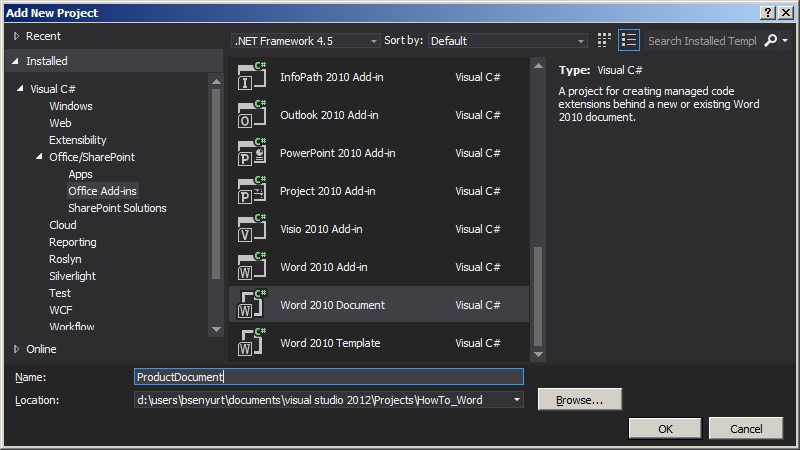Pick the Project 2010 Add-in icon

tap(252, 191)
